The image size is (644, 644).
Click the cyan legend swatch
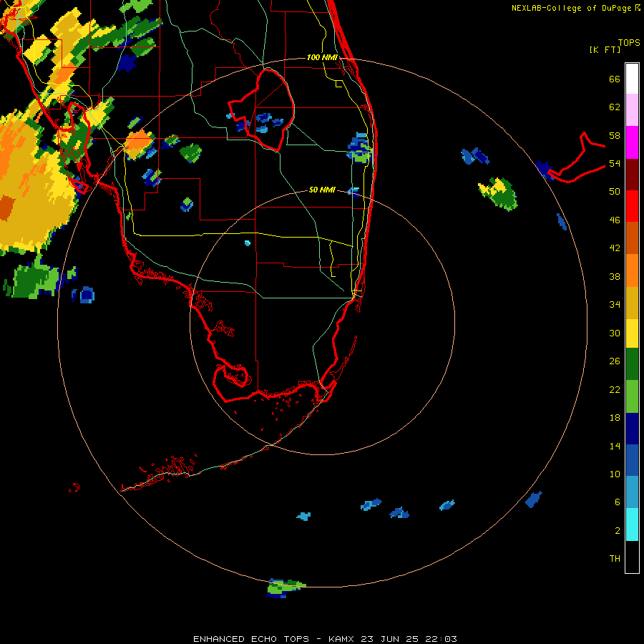tap(632, 525)
